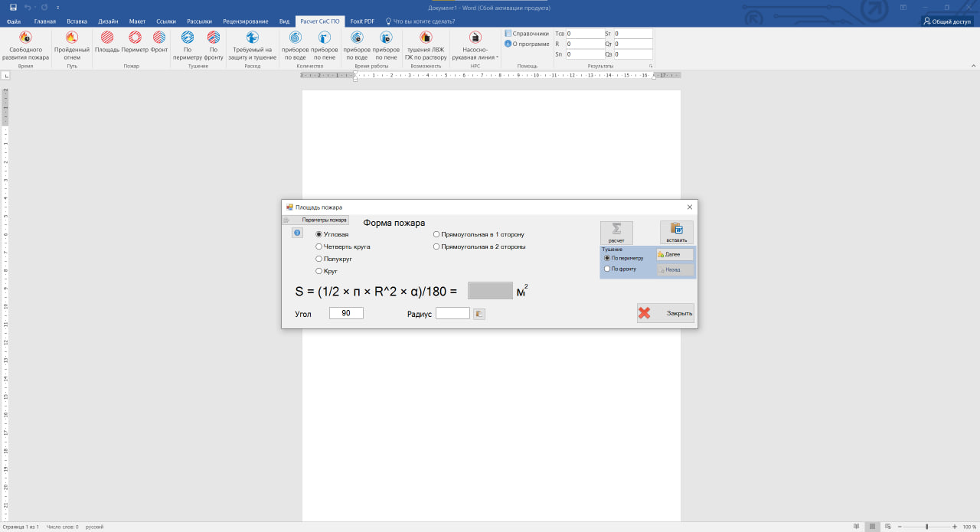Choose the Полукруг radio option
980x532 pixels.
pyautogui.click(x=319, y=259)
